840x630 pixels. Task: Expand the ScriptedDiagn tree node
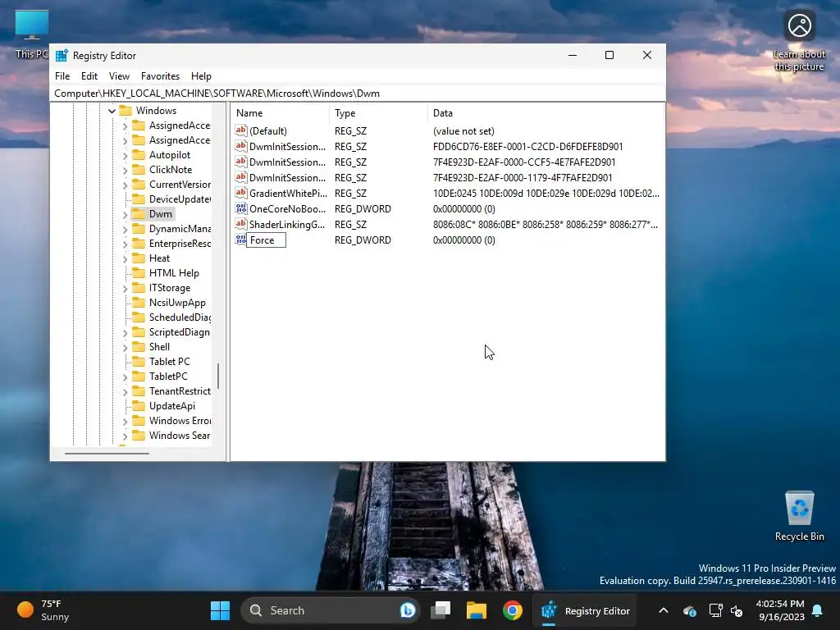pos(125,333)
